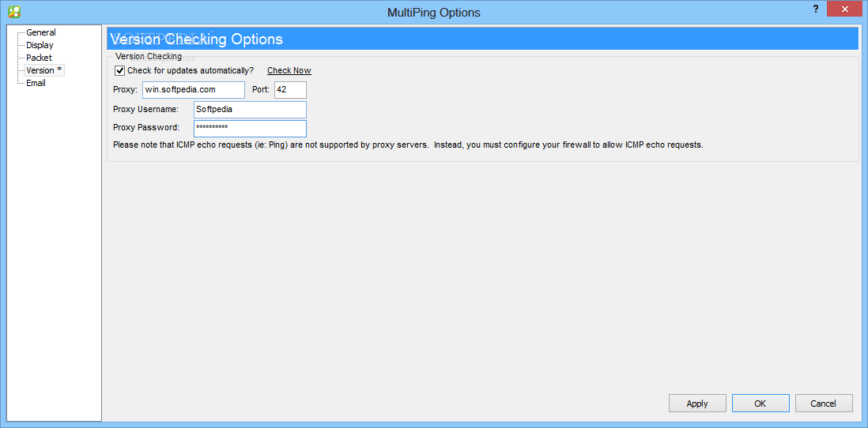Click the Proxy Username label
The image size is (868, 428).
point(145,110)
